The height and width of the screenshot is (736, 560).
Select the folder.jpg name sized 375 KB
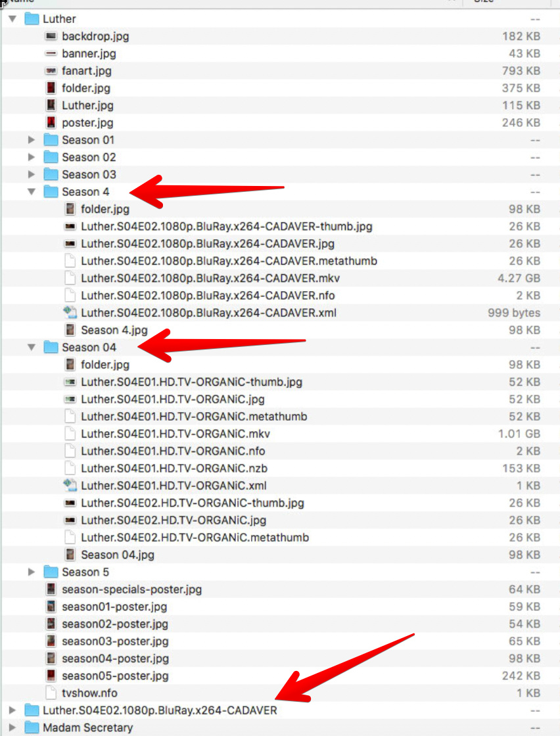[x=86, y=88]
